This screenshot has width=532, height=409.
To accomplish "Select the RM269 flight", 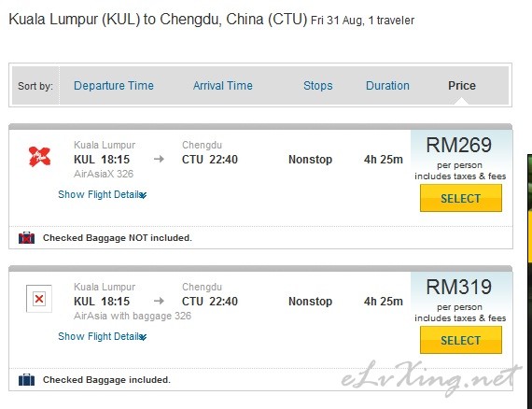I will (461, 198).
